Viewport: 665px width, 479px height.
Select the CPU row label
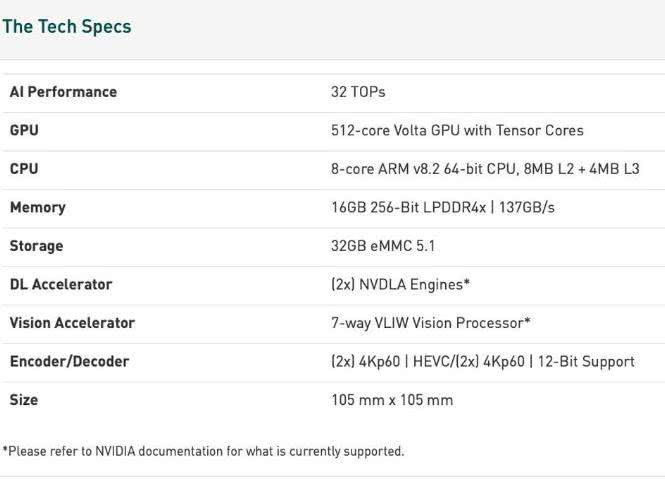point(24,169)
